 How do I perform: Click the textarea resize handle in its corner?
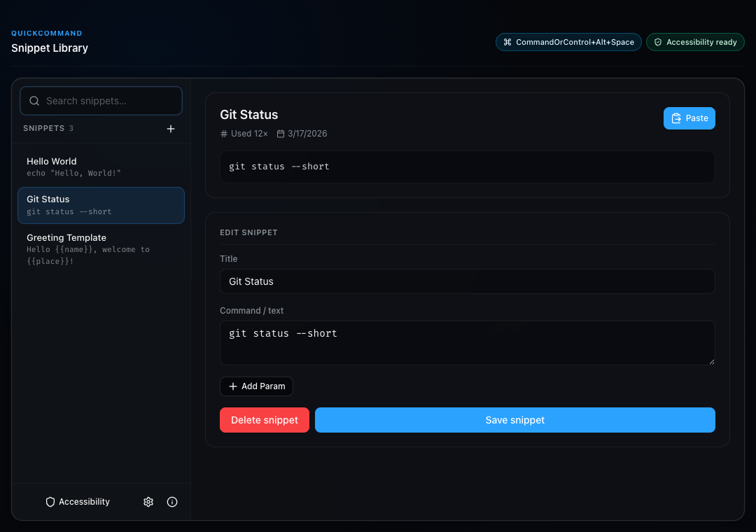(x=712, y=362)
